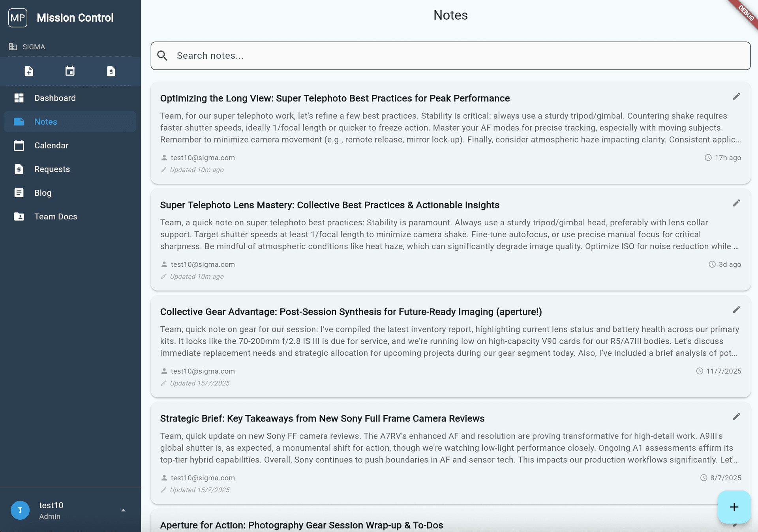Click the Blog article icon
The image size is (758, 532).
tap(19, 193)
